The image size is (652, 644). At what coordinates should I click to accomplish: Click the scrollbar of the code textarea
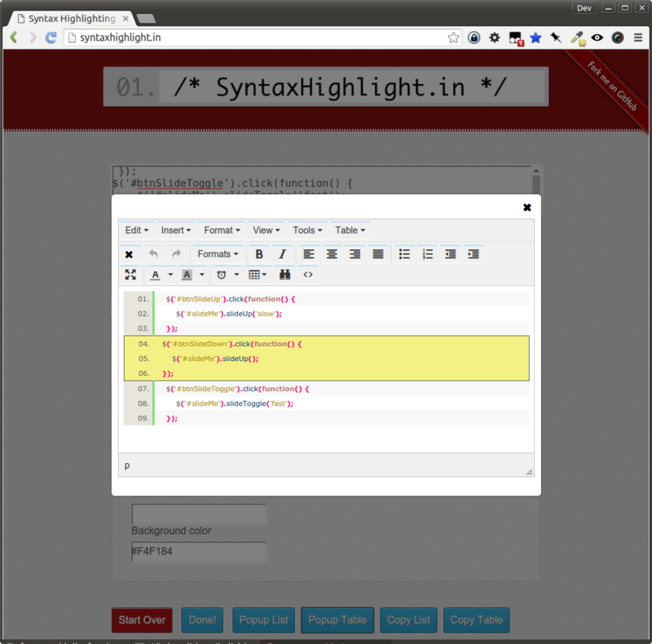[x=536, y=181]
